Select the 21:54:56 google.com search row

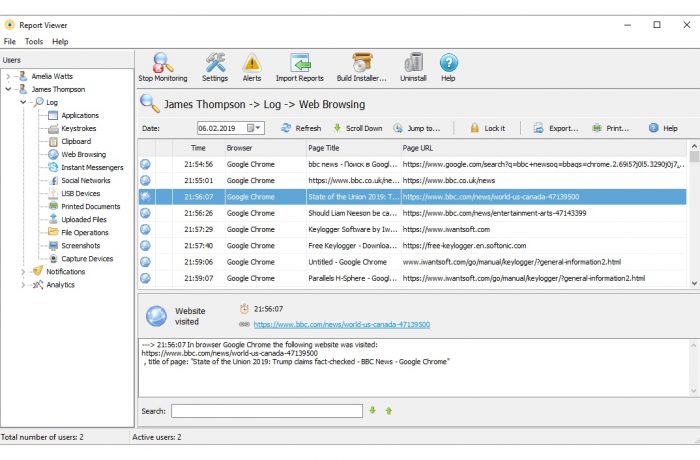pos(412,164)
